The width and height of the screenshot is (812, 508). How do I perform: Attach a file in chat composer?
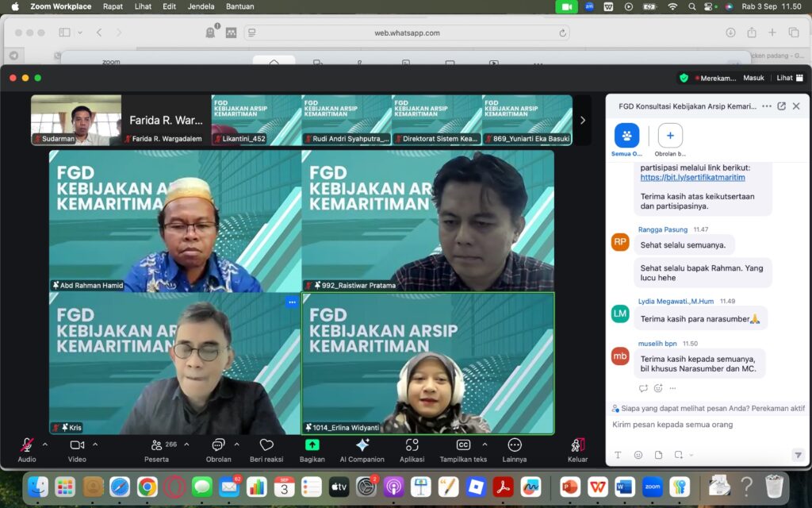pos(658,455)
